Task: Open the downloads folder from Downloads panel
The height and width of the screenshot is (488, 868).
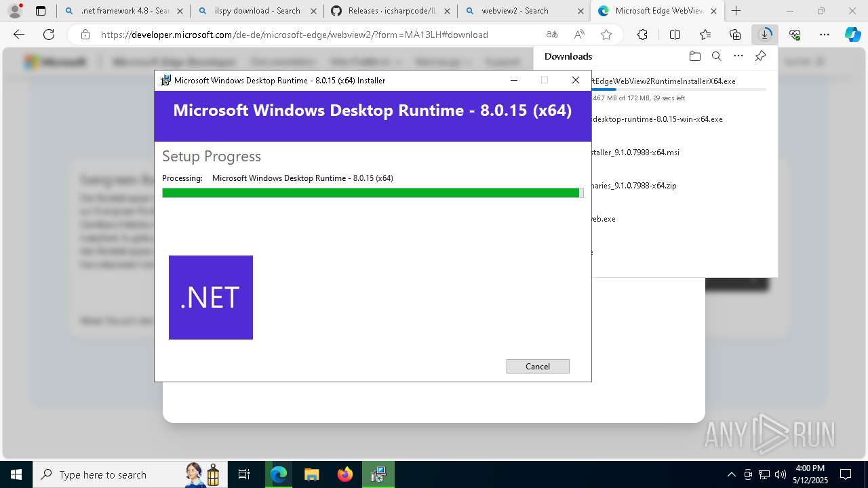Action: coord(694,56)
